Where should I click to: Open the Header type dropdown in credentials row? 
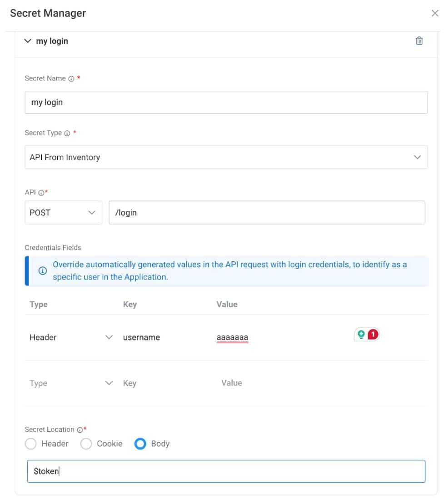coord(71,337)
